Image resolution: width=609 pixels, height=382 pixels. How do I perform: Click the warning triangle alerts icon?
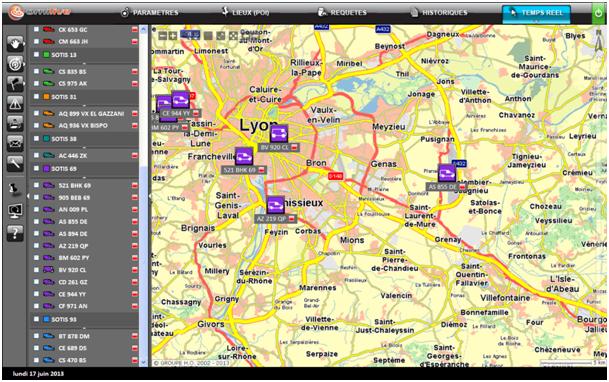[x=15, y=103]
